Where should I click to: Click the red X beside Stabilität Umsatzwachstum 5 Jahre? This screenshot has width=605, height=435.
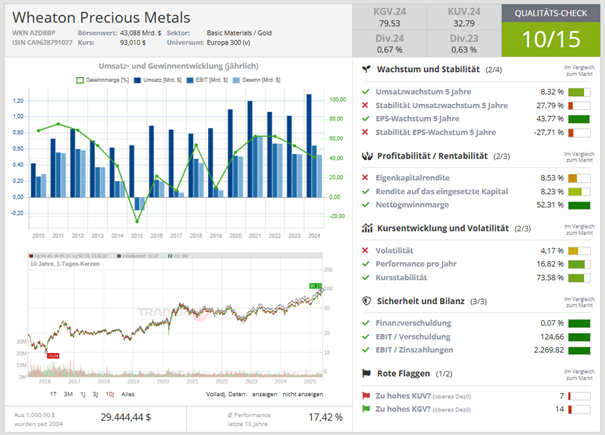coord(365,105)
